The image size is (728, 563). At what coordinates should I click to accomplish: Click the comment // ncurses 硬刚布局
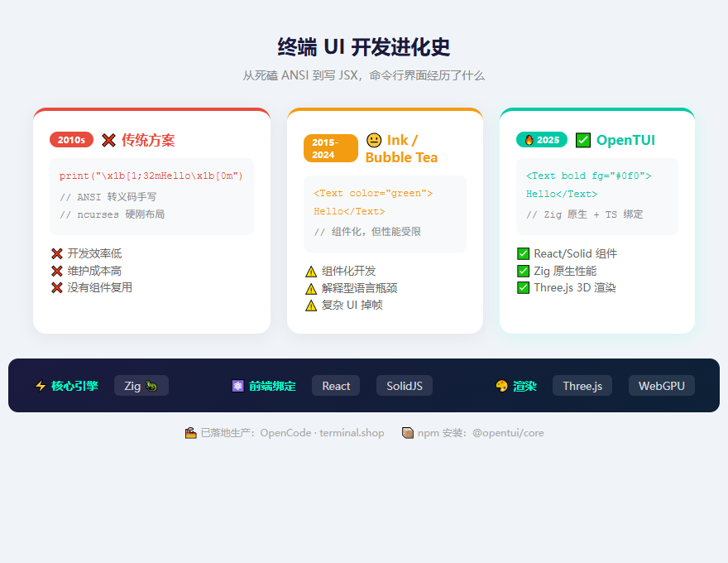click(x=112, y=214)
